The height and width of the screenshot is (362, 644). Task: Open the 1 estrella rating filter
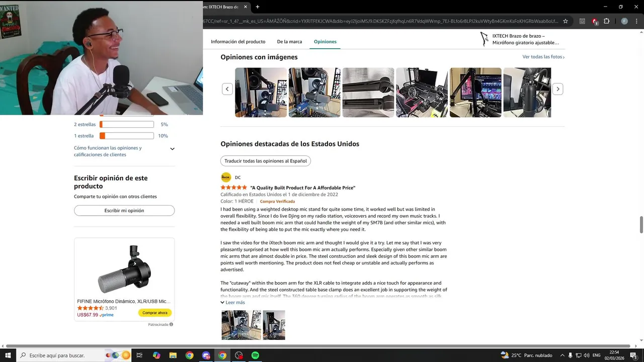click(x=84, y=136)
